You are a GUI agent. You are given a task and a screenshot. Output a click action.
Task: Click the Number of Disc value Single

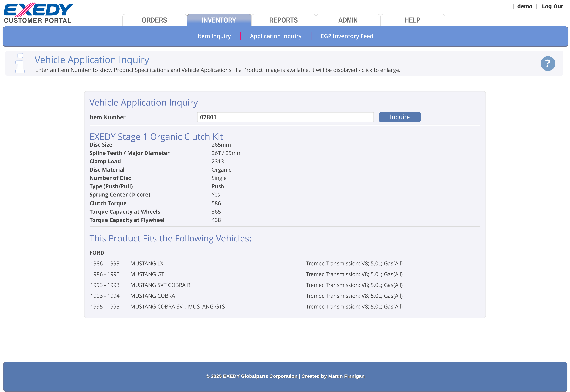(219, 178)
